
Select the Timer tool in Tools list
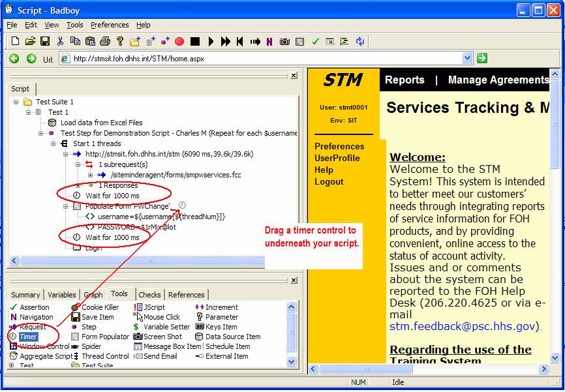point(27,337)
